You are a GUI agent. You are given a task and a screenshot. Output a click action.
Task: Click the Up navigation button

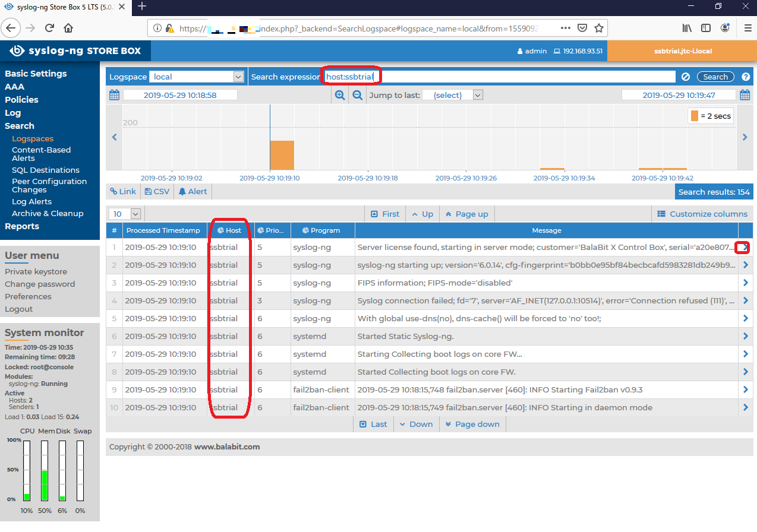(x=422, y=214)
